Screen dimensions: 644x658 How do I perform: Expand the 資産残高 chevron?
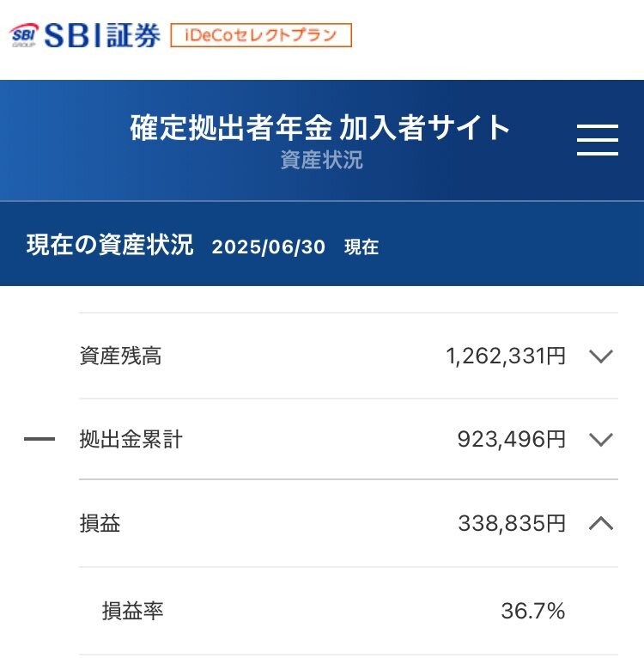tap(601, 356)
